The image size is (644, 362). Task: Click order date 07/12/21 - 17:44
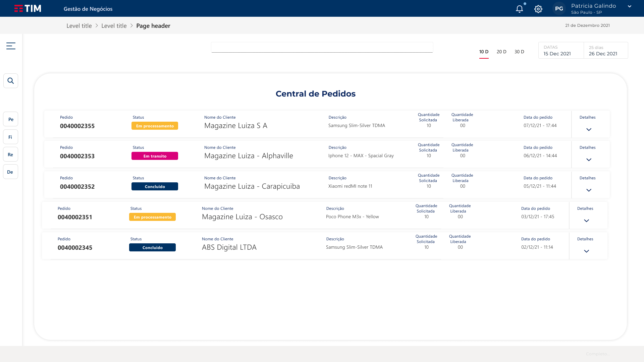point(540,125)
